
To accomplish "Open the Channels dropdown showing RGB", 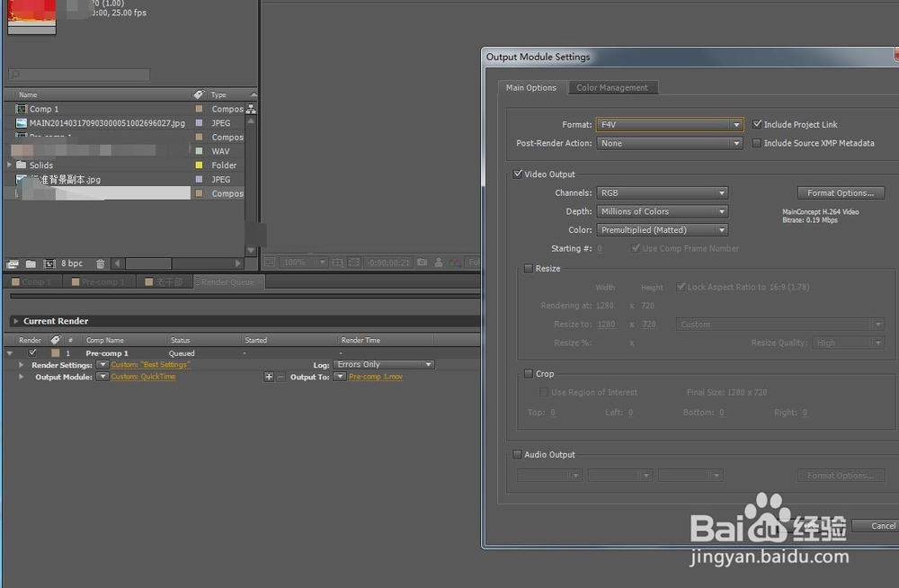I will [663, 192].
